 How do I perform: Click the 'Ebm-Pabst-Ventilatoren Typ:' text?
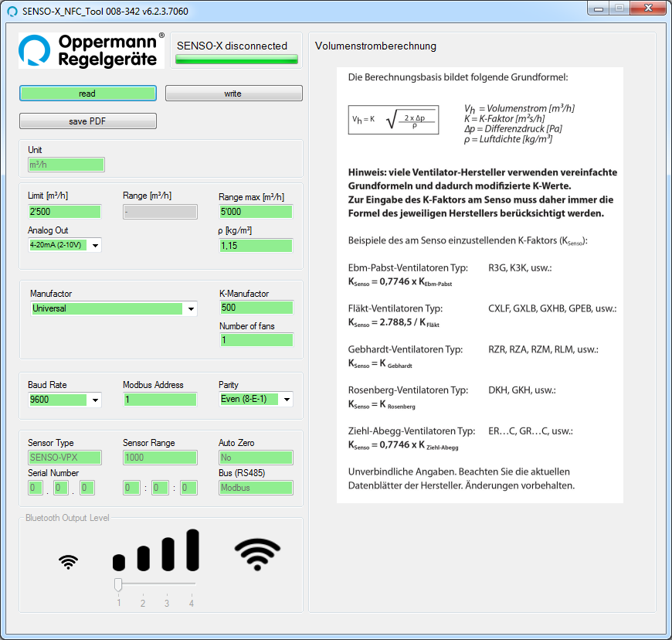click(408, 268)
